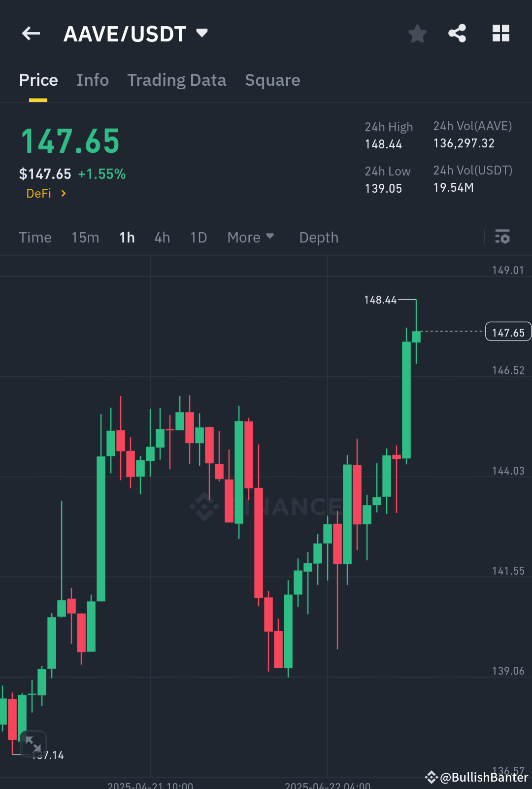Open the Square tab
This screenshot has width=532, height=789.
pos(272,80)
